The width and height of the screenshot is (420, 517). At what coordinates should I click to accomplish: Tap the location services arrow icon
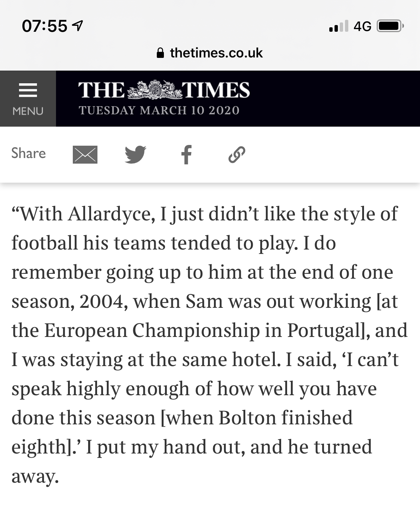tap(77, 26)
